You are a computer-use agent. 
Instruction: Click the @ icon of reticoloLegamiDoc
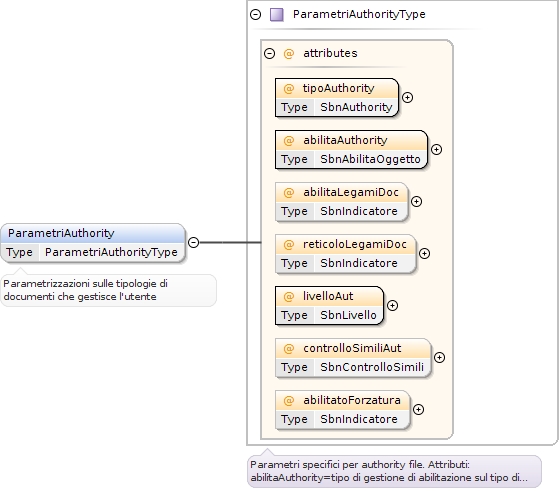[x=289, y=244]
